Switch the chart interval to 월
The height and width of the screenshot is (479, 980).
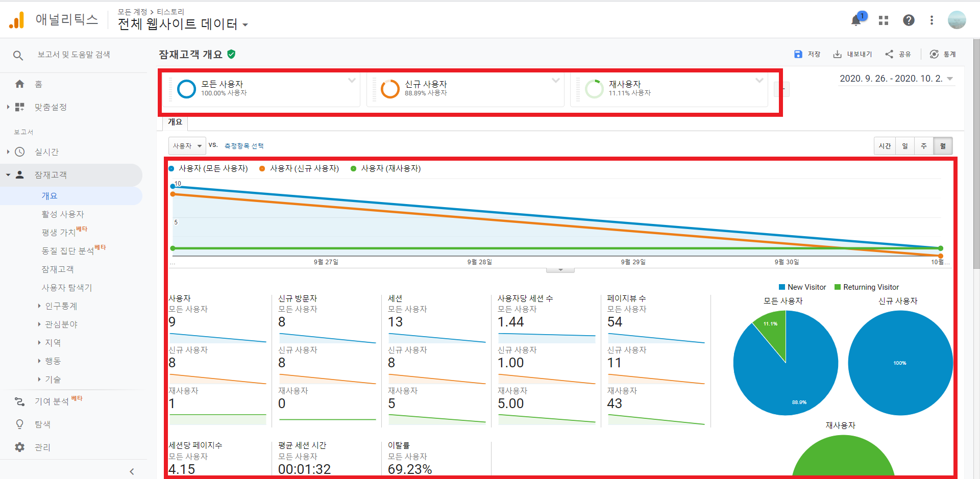point(943,146)
